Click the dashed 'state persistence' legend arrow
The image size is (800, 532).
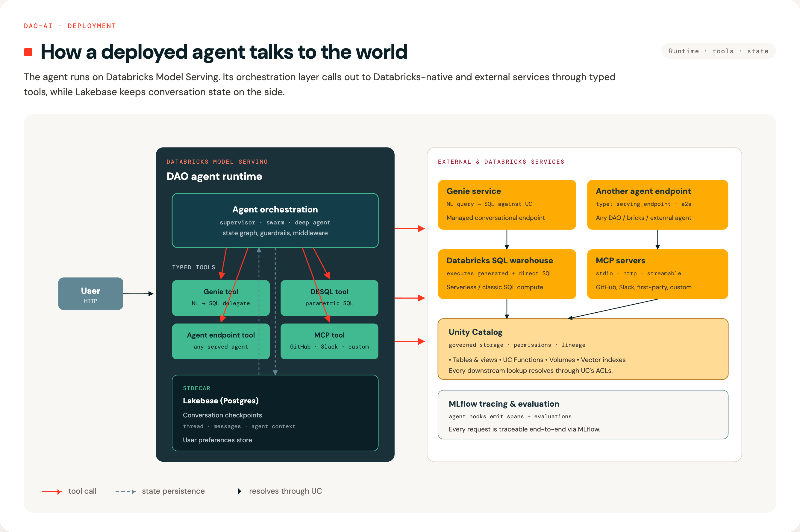tap(125, 491)
